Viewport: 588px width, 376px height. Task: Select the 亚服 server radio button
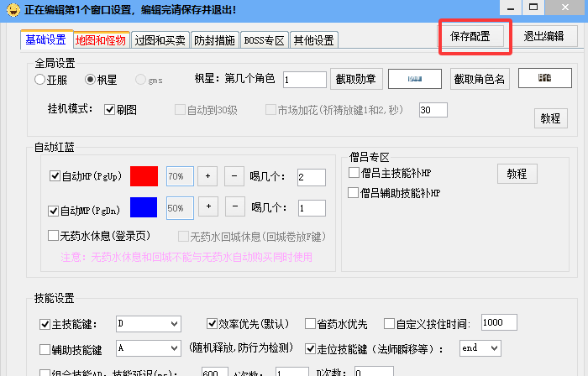[40, 80]
